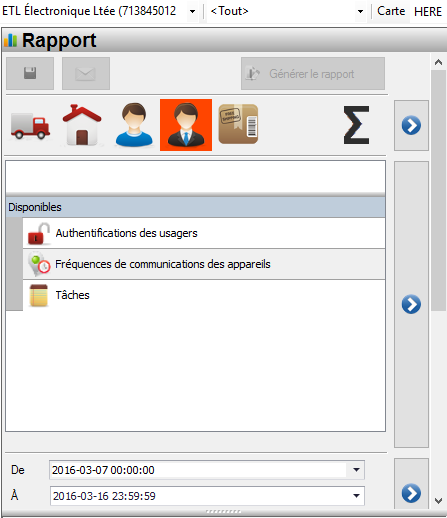Click the Sigma summary icon
The height and width of the screenshot is (518, 447).
(356, 125)
